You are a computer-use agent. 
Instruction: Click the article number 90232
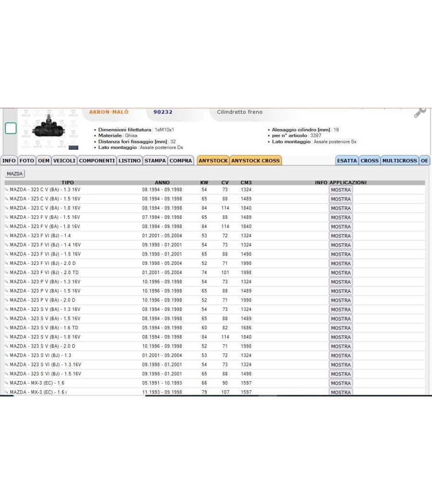[163, 112]
